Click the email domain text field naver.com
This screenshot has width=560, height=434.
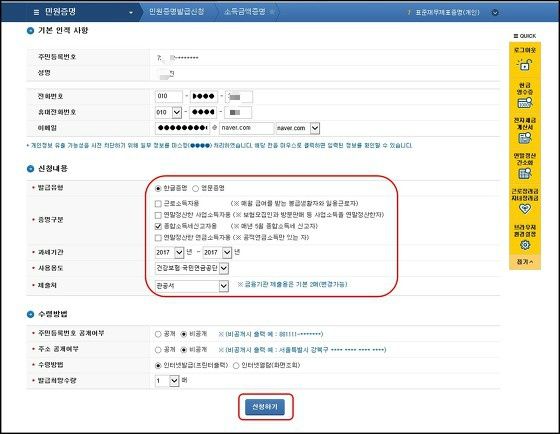[246, 128]
